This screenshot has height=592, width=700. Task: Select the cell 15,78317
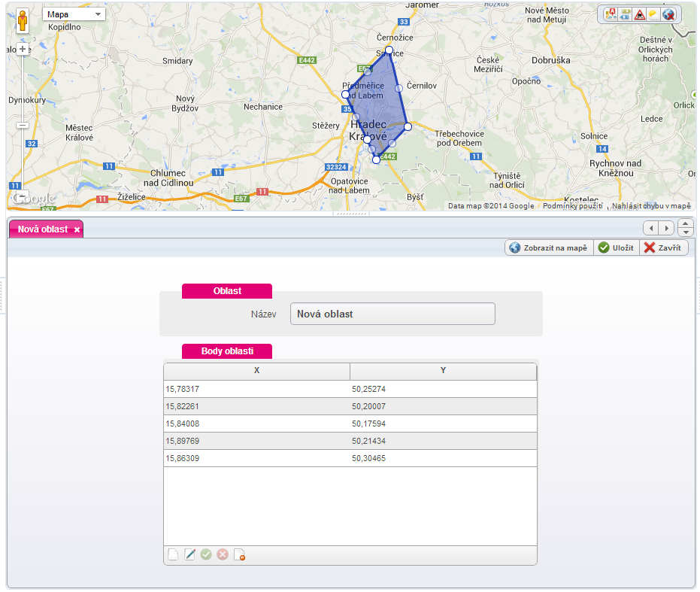[256, 389]
